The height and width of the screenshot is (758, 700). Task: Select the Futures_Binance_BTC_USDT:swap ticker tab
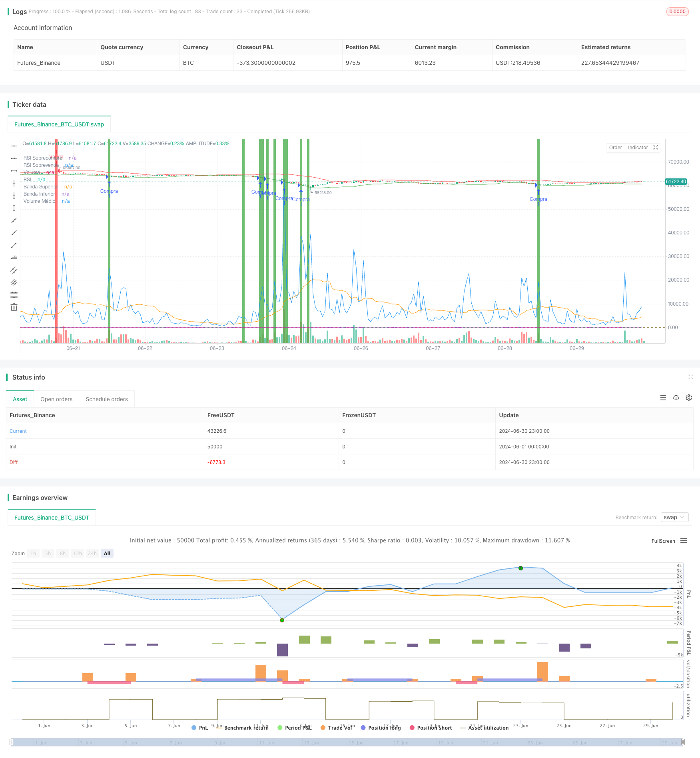click(59, 124)
